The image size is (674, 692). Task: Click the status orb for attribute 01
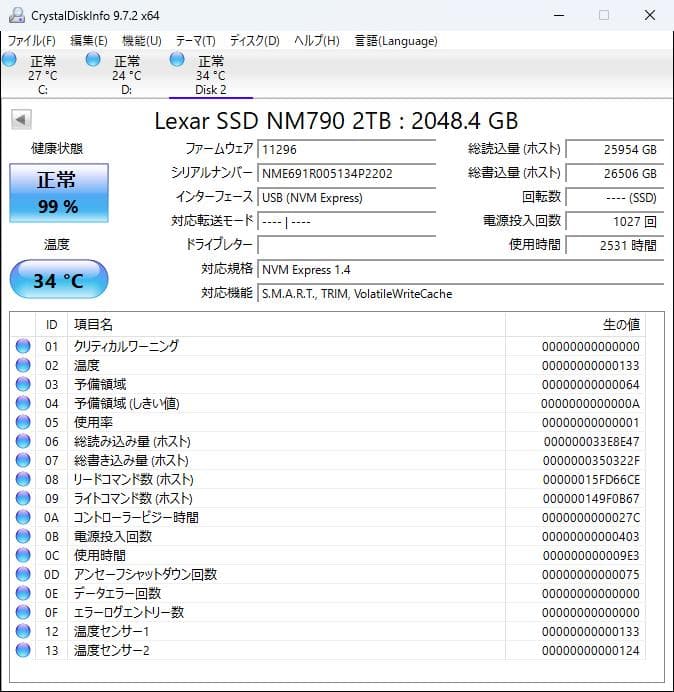click(23, 346)
